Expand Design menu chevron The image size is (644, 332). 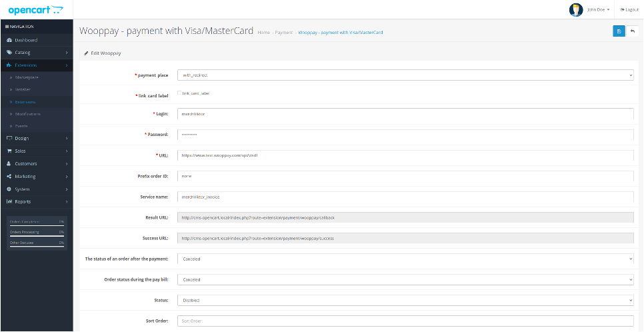coord(67,139)
